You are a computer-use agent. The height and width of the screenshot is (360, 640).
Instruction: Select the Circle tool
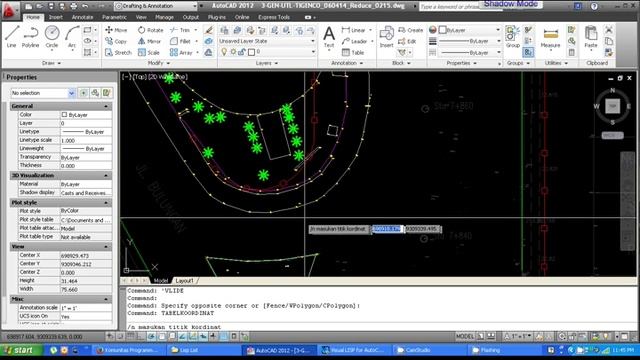tap(52, 37)
